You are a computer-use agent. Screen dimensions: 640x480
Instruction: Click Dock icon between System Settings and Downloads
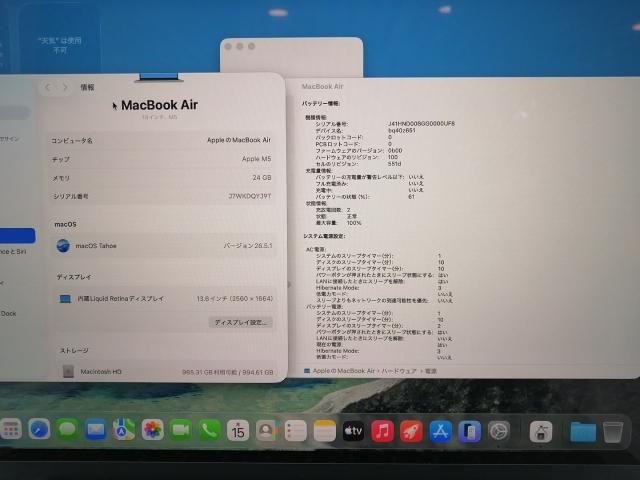pos(541,432)
